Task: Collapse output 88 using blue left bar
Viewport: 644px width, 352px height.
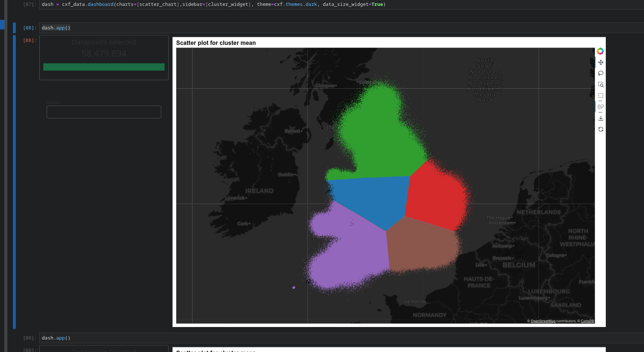Action: pyautogui.click(x=14, y=182)
